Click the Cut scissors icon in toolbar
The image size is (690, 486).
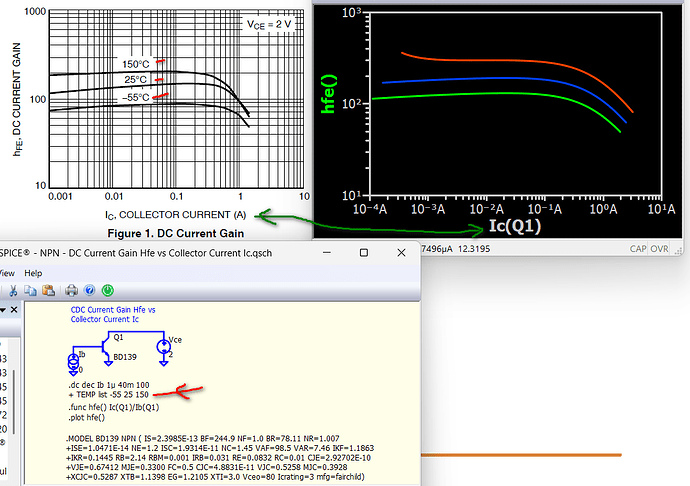click(x=12, y=291)
